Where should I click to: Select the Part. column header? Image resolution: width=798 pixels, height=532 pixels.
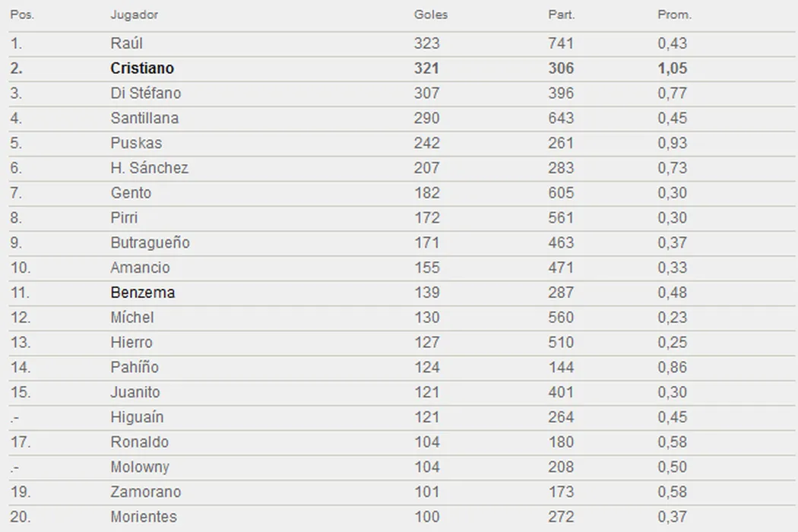(561, 15)
